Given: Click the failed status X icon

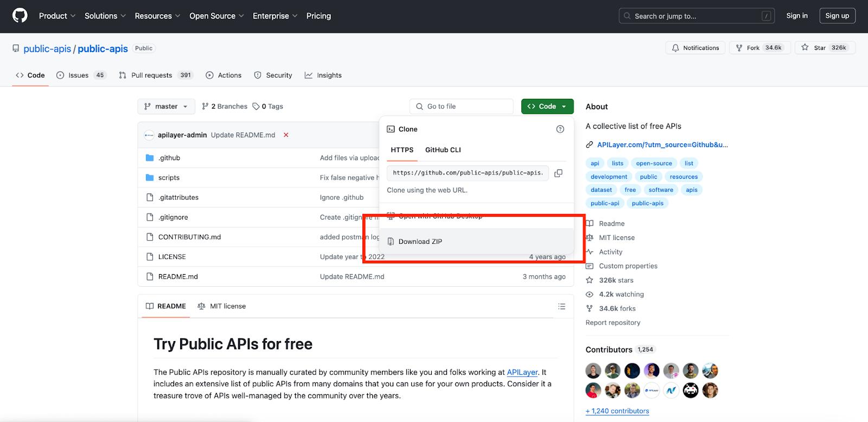Looking at the screenshot, I should tap(286, 135).
